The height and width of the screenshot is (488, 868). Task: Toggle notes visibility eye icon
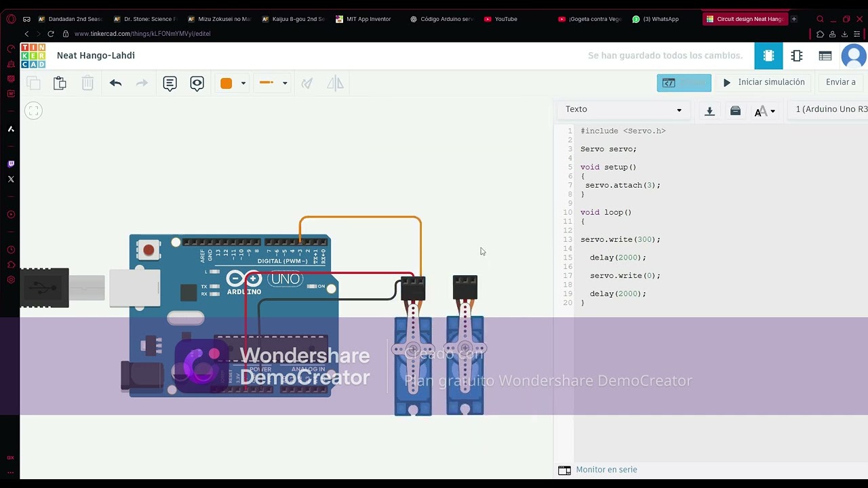(x=197, y=83)
